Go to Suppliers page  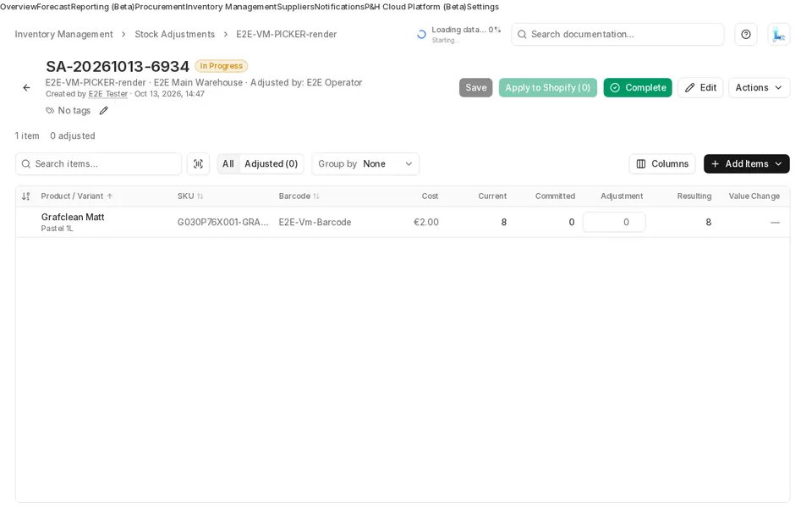(x=296, y=7)
